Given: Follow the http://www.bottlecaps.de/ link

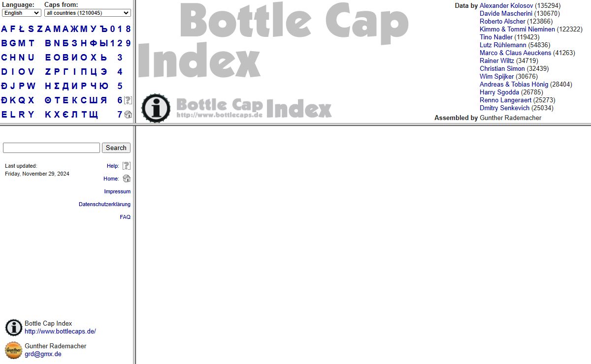Looking at the screenshot, I should click(60, 332).
